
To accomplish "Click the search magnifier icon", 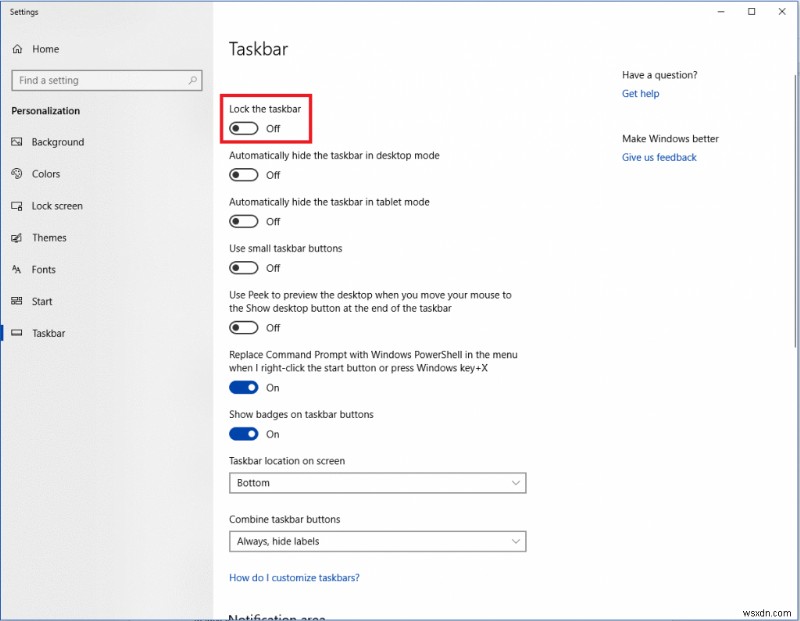I will click(x=195, y=80).
